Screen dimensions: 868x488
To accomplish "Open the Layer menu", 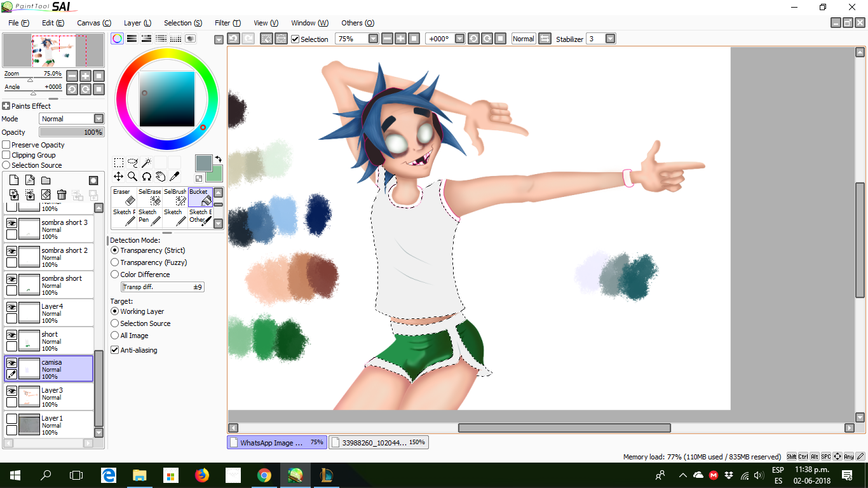I will [x=137, y=23].
